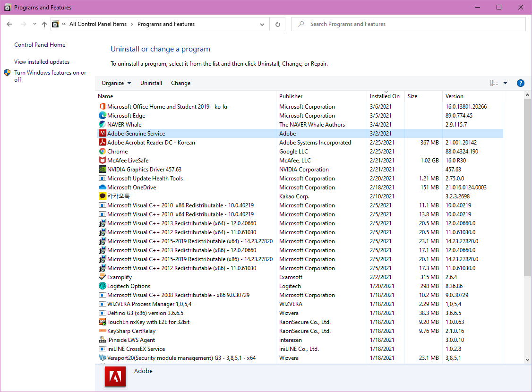Go up one level with up arrow
The height and width of the screenshot is (392, 532).
pos(44,24)
